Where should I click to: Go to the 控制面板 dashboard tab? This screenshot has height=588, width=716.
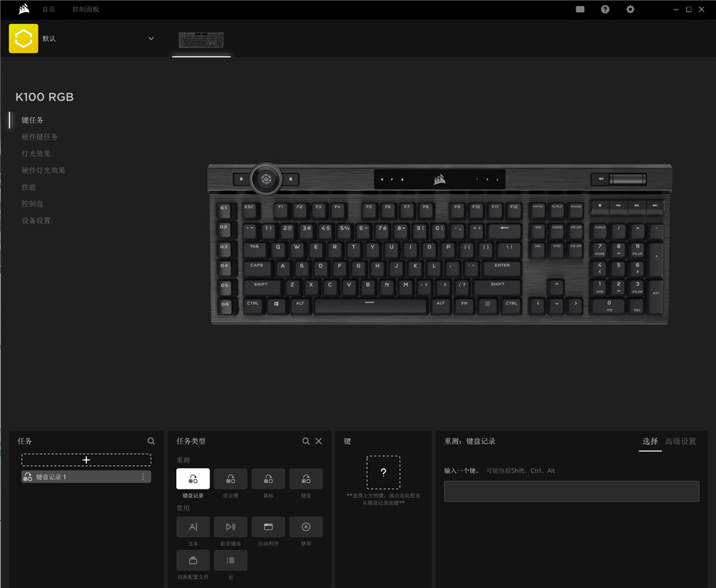click(86, 9)
